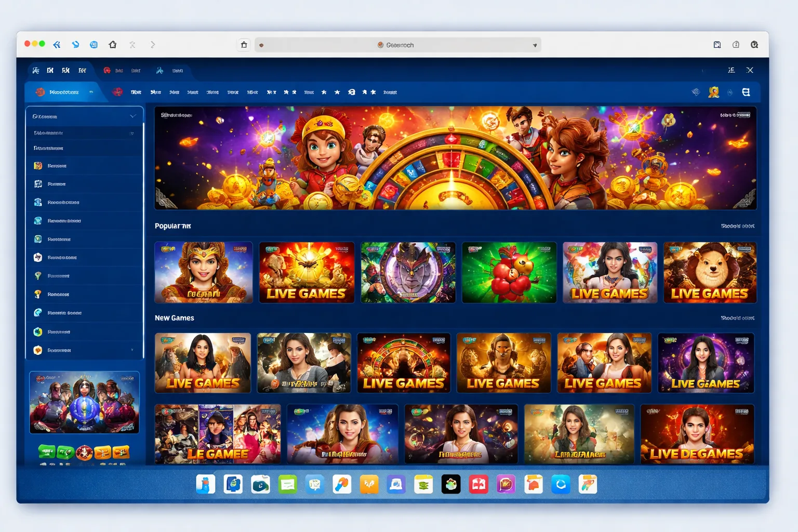Launch the purple dock app icon
The width and height of the screenshot is (798, 532).
[506, 484]
